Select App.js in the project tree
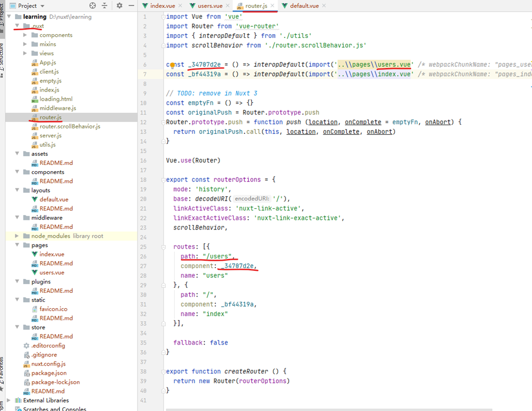 coord(48,63)
